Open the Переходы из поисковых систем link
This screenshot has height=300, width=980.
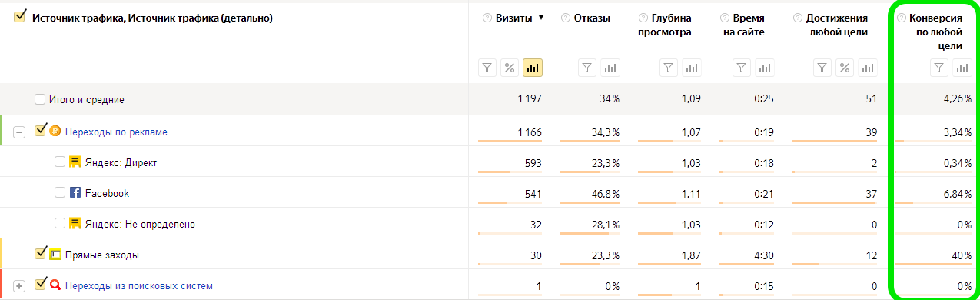(x=139, y=285)
